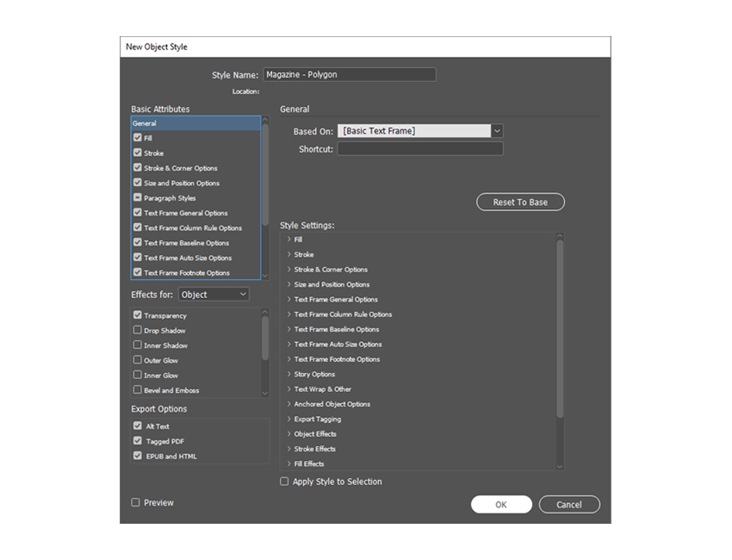Click the Style Settings scrollbar

tap(560, 329)
